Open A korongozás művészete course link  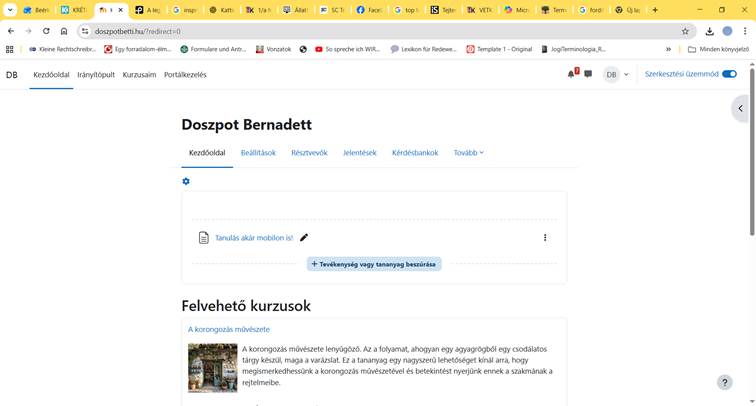pyautogui.click(x=229, y=329)
